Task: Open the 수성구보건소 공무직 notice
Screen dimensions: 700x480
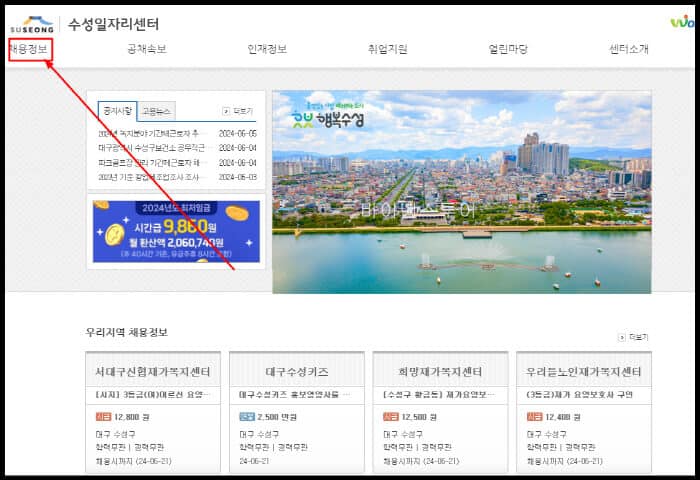Action: [177, 148]
